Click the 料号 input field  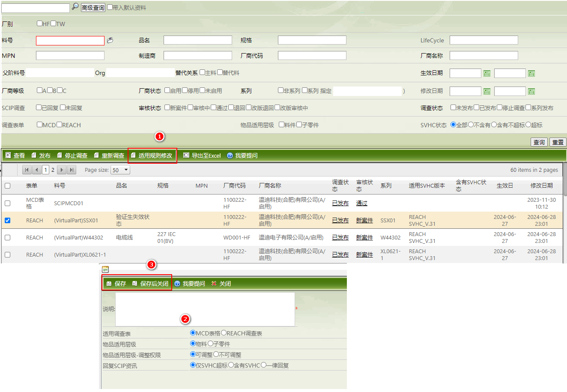point(70,41)
